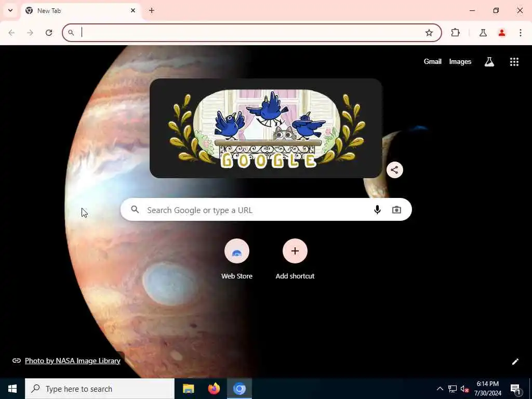This screenshot has height=399, width=532.
Task: Open File Explorer from taskbar
Action: [x=188, y=389]
